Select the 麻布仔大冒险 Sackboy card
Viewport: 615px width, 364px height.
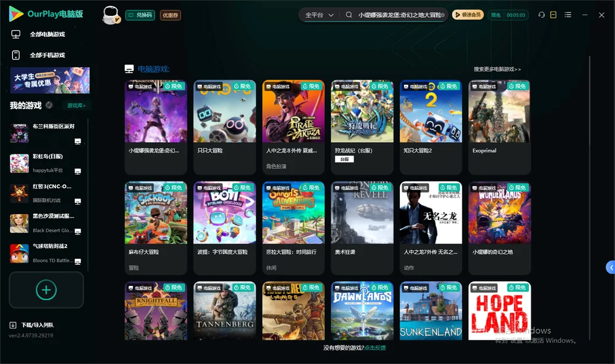pos(156,228)
